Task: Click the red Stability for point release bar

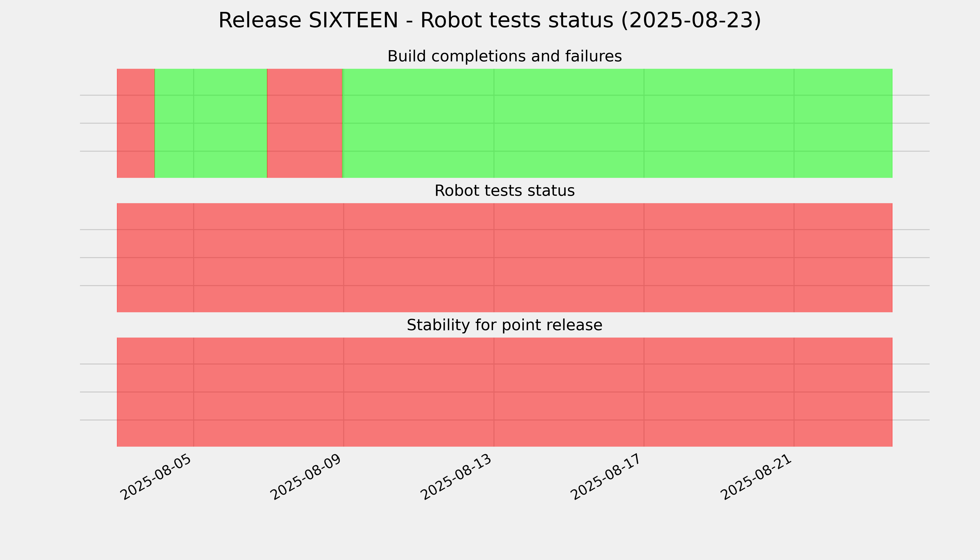Action: (505, 392)
